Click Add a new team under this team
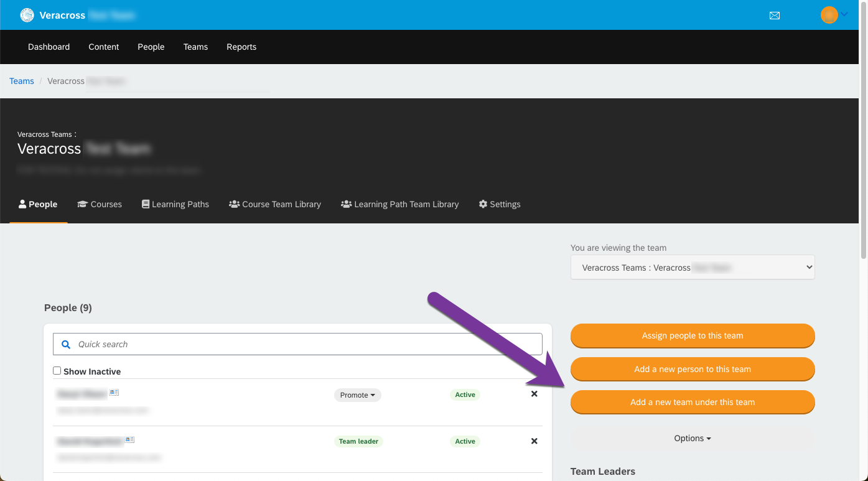This screenshot has height=481, width=868. coord(692,402)
